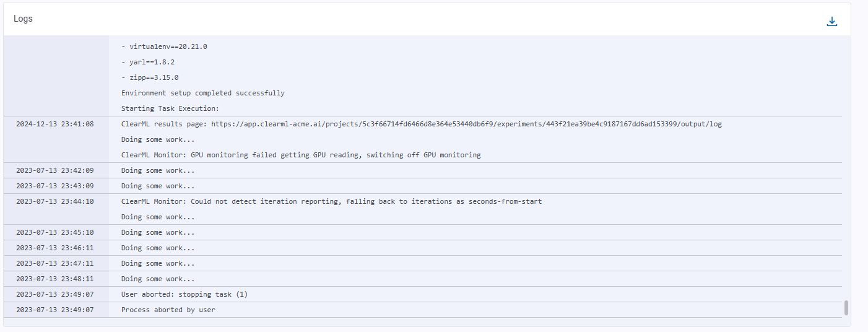
Task: Click the 2024-12-13 23:41:08 timestamp
Action: (x=55, y=124)
